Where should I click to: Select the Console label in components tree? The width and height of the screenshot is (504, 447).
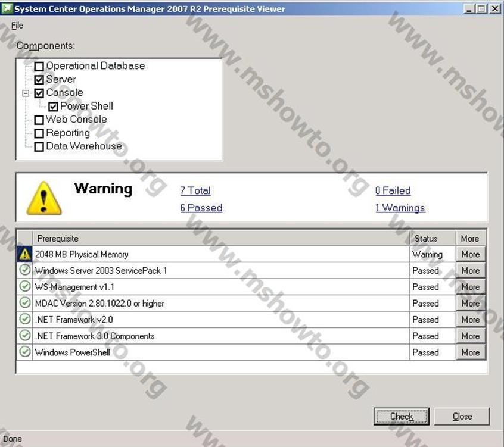point(64,92)
